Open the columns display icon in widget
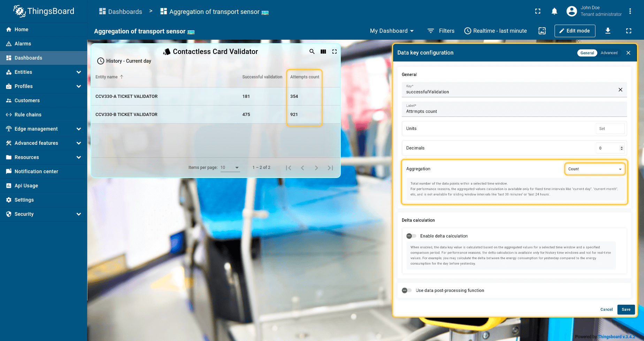This screenshot has height=341, width=644. 323,52
